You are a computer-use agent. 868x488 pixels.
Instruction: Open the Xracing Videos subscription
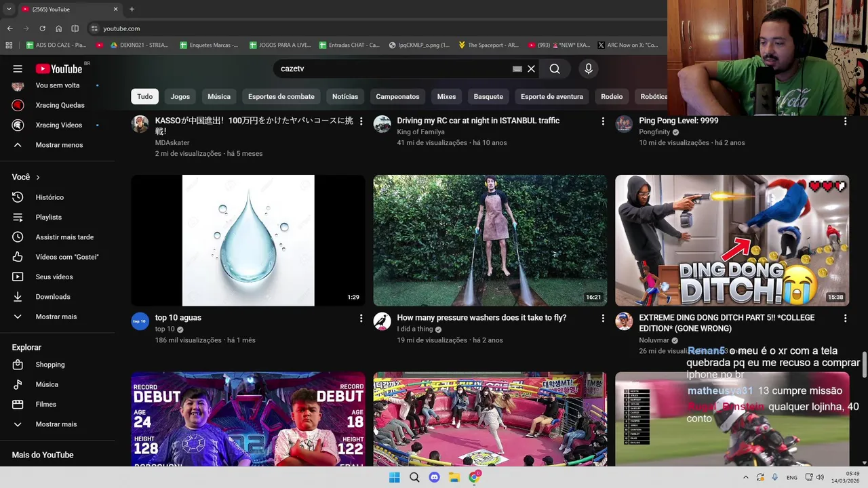click(58, 125)
